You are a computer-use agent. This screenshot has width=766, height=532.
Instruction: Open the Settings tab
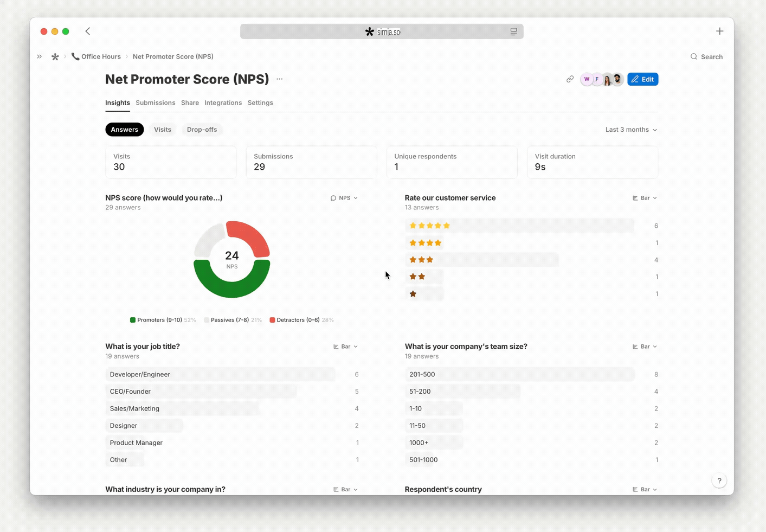[x=260, y=102]
